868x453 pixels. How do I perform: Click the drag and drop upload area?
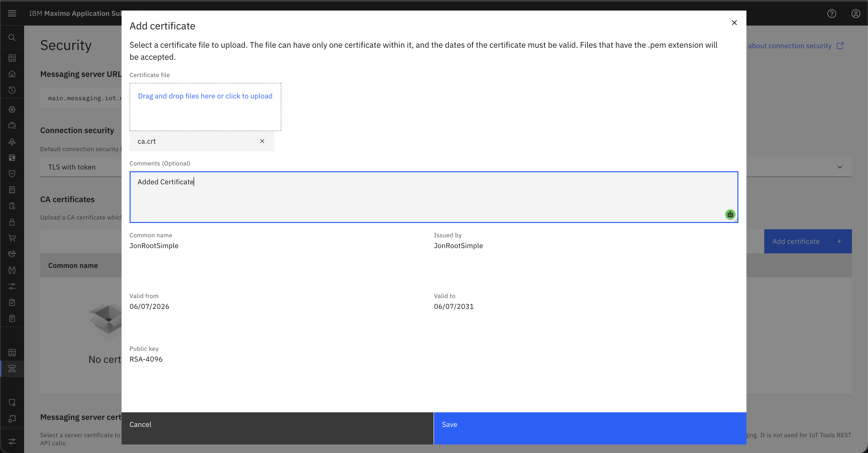coord(205,107)
